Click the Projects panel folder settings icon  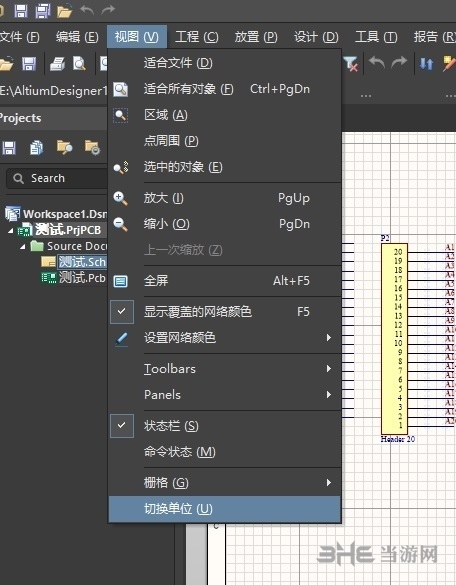tap(92, 147)
